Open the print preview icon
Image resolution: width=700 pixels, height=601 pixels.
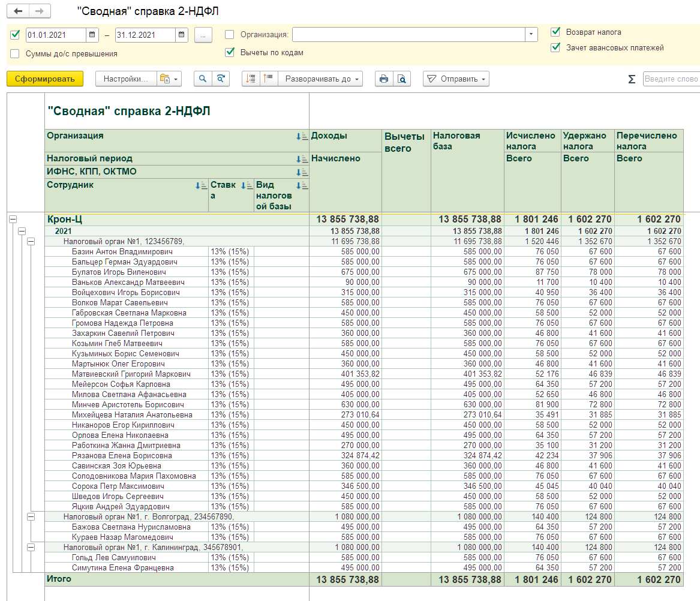point(402,79)
